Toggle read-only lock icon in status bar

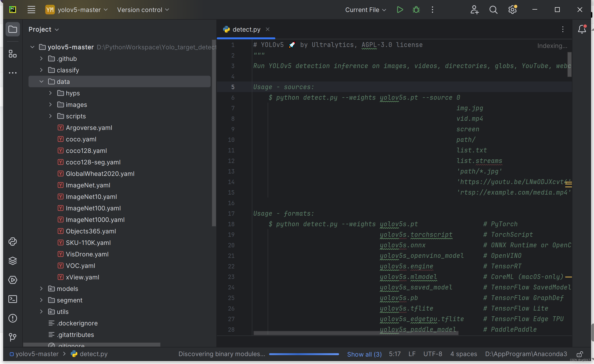point(580,354)
